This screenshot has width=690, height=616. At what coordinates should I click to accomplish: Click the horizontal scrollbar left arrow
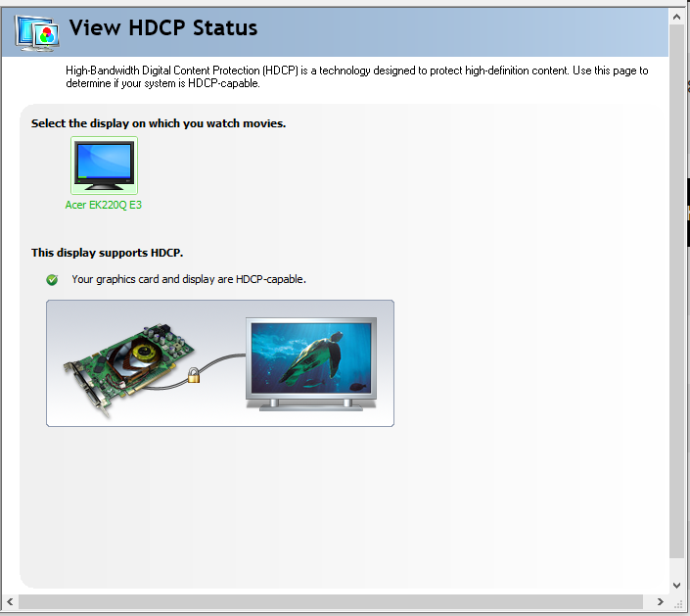click(x=10, y=601)
